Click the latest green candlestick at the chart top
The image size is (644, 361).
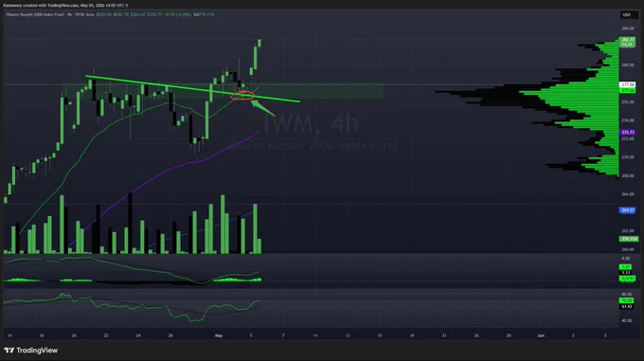(259, 44)
